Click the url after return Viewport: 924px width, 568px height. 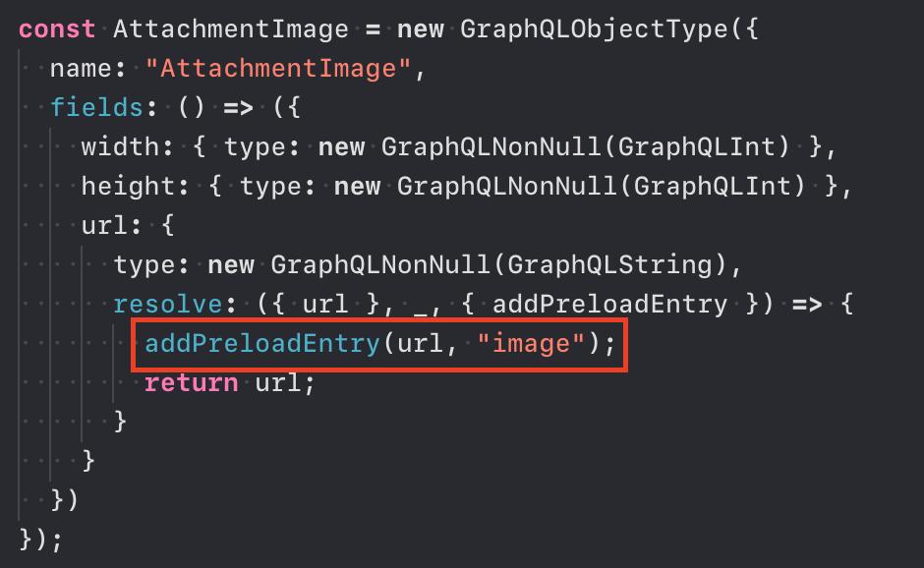pyautogui.click(x=277, y=383)
